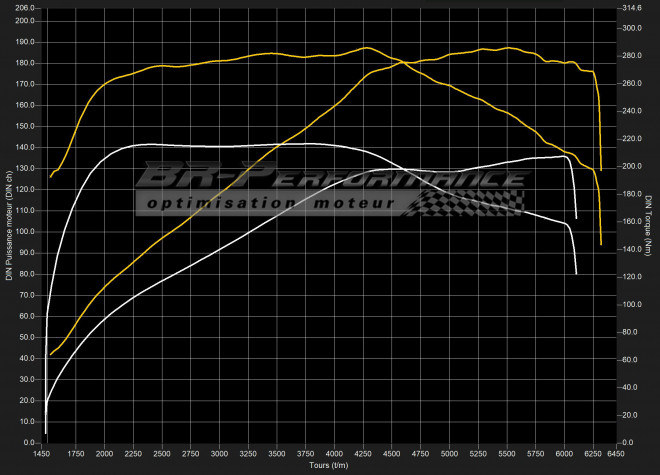Click the 6450 tick label on x-axis
Image resolution: width=660 pixels, height=475 pixels.
(621, 453)
